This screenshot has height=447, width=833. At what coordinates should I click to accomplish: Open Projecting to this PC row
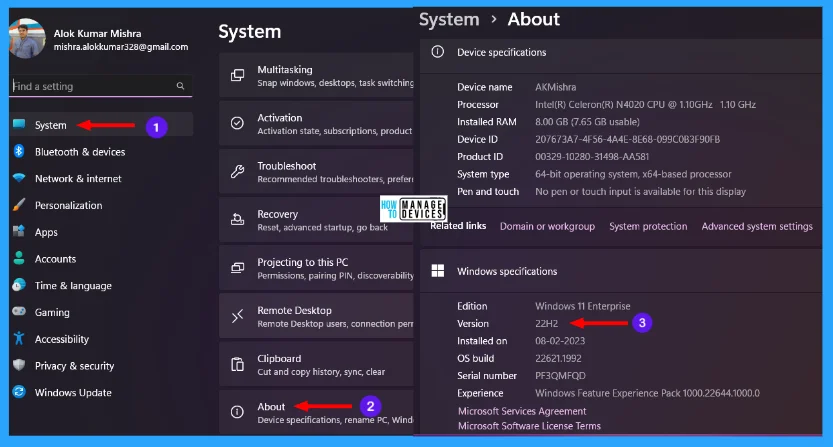coord(317,268)
